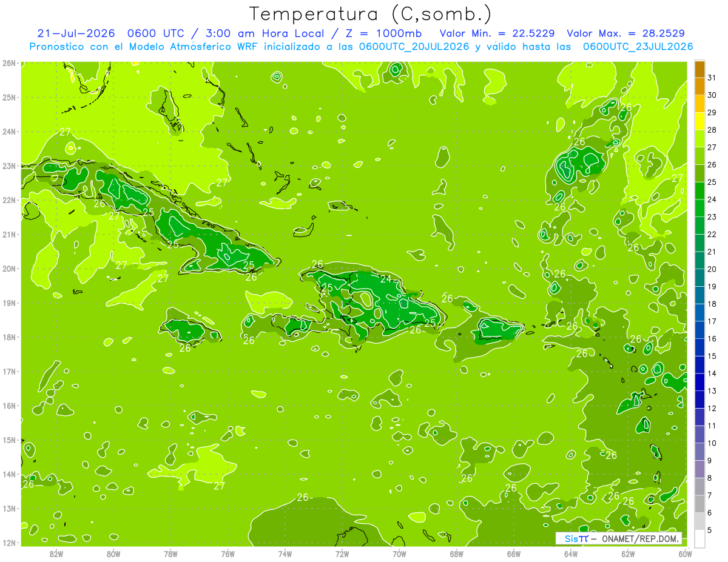Click the "70W" longitude axis label
Viewport: 728px width, 562px height.
coord(399,554)
